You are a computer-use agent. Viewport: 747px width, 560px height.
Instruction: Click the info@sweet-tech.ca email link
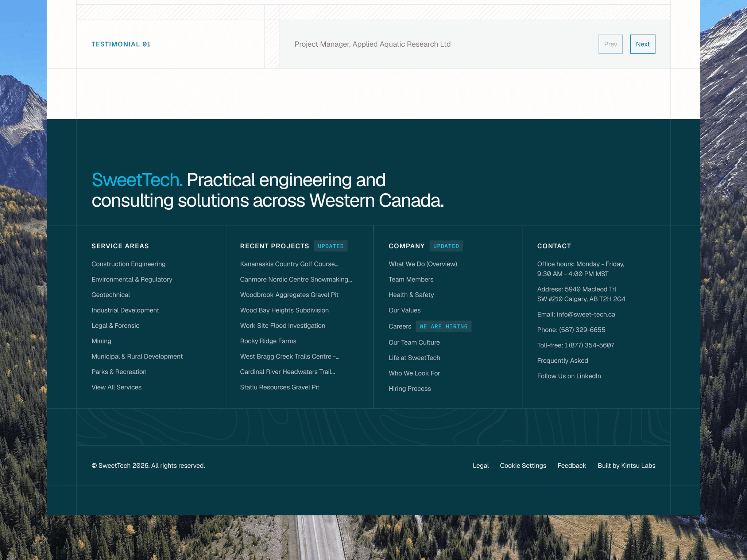(586, 314)
